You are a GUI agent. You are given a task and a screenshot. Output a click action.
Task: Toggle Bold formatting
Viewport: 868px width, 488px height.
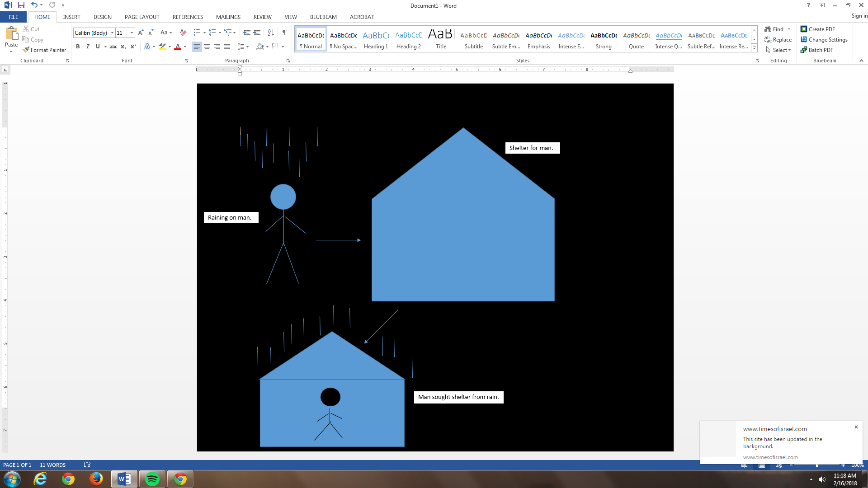click(x=78, y=47)
